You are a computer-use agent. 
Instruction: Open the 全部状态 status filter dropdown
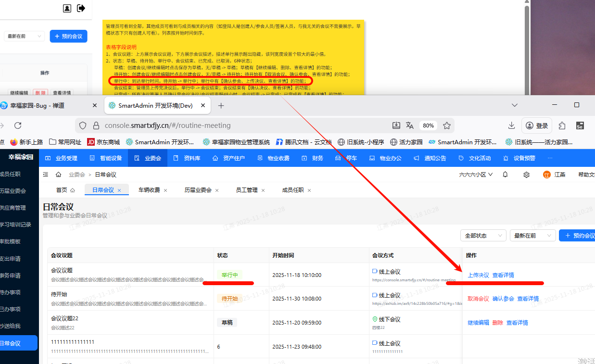(483, 236)
